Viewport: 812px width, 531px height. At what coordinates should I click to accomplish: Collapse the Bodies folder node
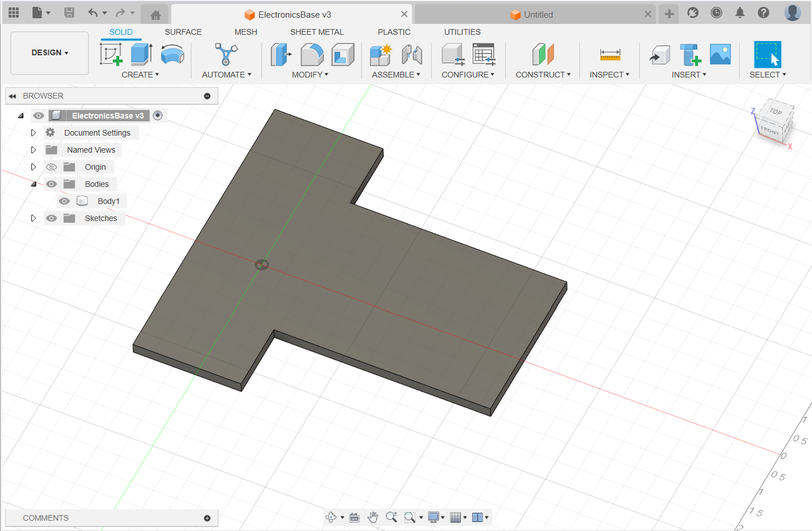click(x=34, y=184)
